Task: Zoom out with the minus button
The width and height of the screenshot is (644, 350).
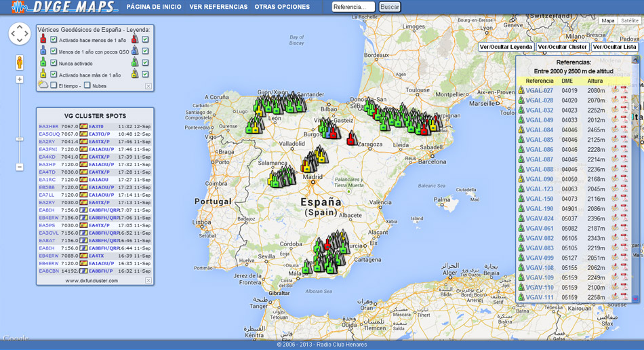Action: click(19, 167)
